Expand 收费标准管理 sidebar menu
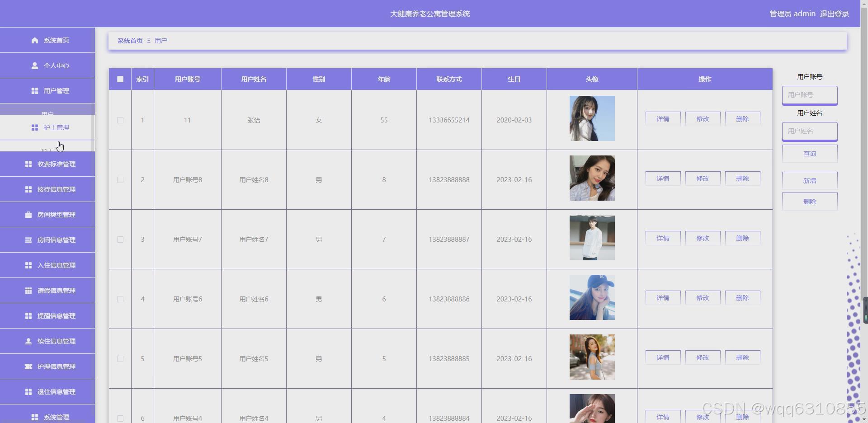The width and height of the screenshot is (868, 423). click(47, 164)
